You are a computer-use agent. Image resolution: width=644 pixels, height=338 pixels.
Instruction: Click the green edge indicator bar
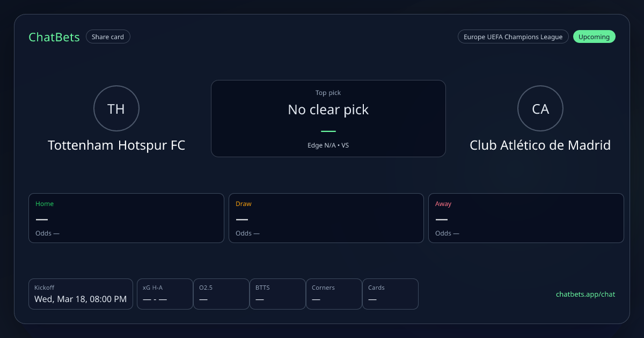[328, 131]
